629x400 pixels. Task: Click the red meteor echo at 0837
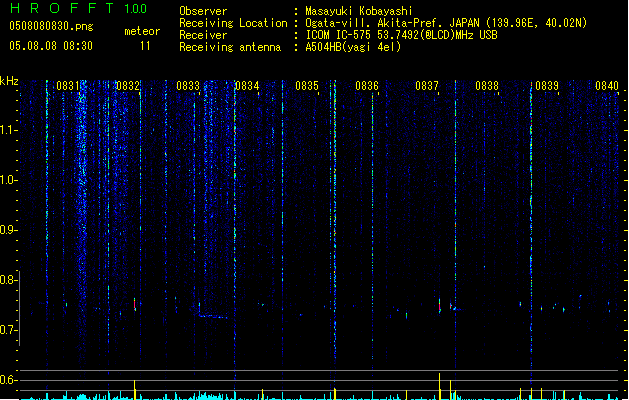pos(440,306)
